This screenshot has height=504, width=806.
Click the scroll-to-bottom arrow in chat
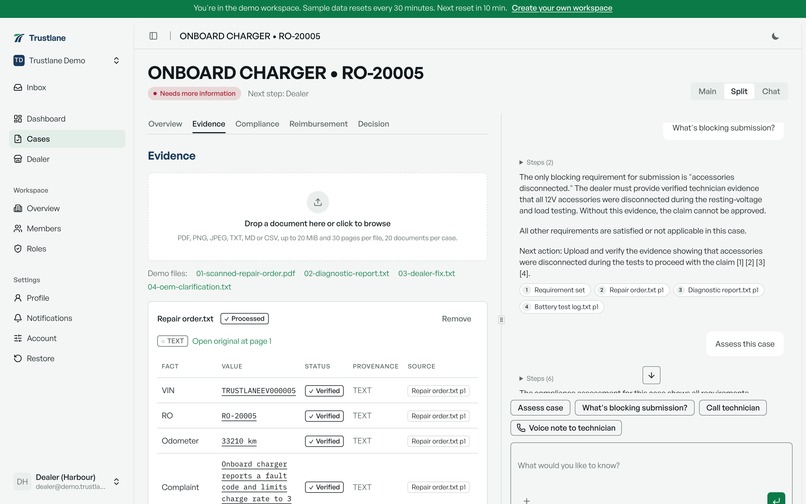point(651,375)
